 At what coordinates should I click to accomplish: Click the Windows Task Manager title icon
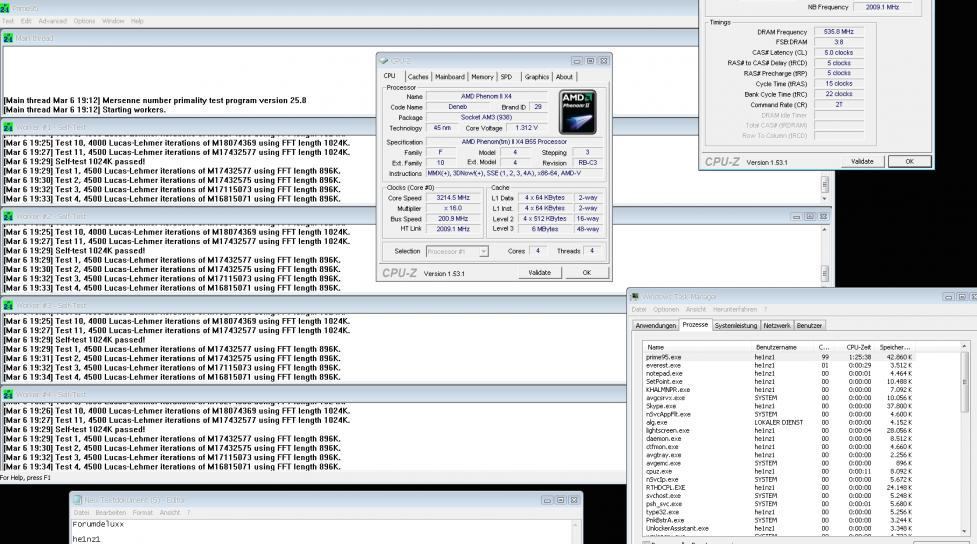[635, 297]
